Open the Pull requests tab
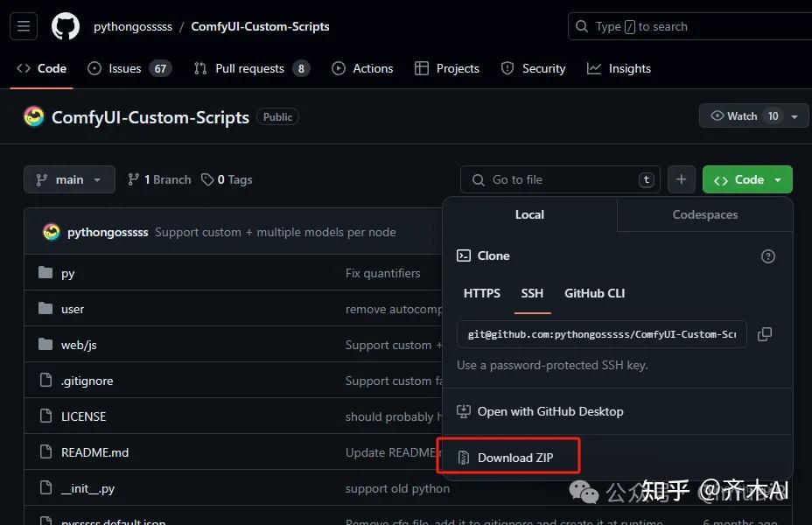 tap(251, 68)
